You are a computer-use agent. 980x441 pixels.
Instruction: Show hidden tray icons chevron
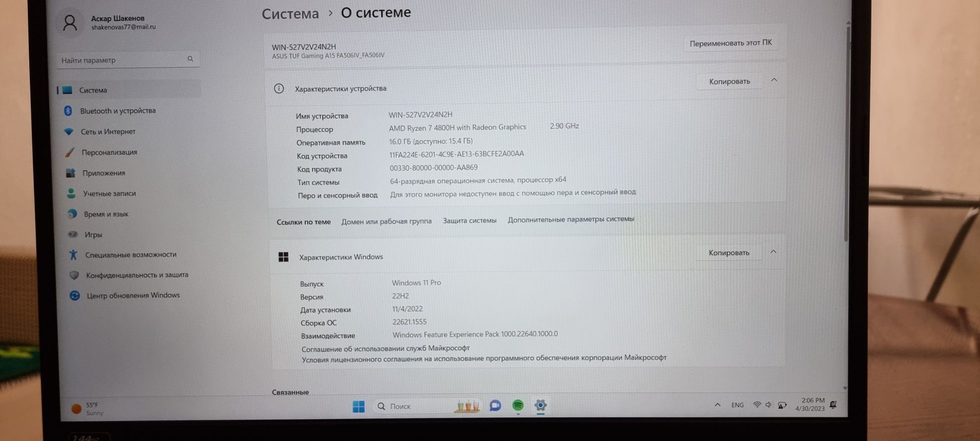coord(717,405)
